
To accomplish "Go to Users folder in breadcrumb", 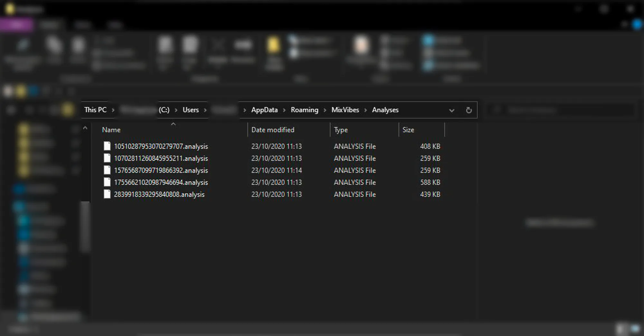I will 191,110.
